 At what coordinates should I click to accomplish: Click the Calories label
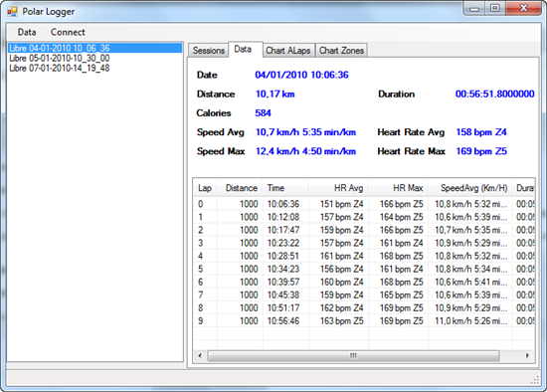click(214, 113)
